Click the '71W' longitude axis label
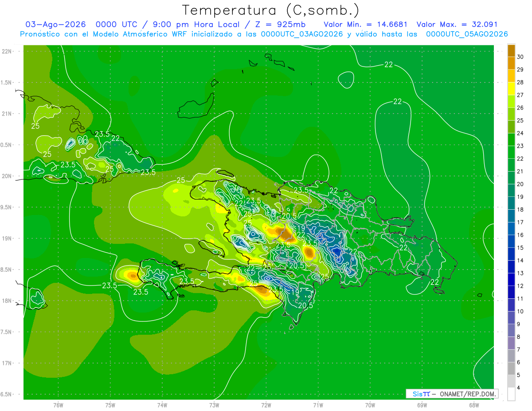Image resolution: width=532 pixels, height=411 pixels. pyautogui.click(x=318, y=405)
